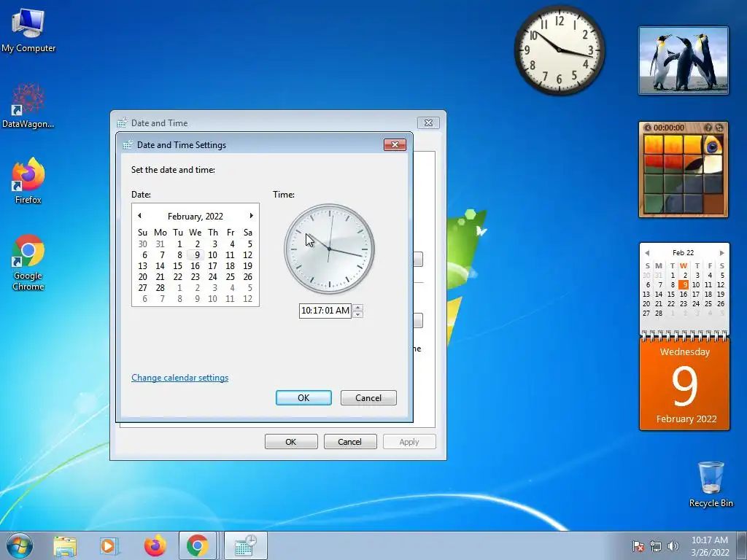Select Date and Time taskbar item
This screenshot has width=747, height=560.
pyautogui.click(x=245, y=545)
